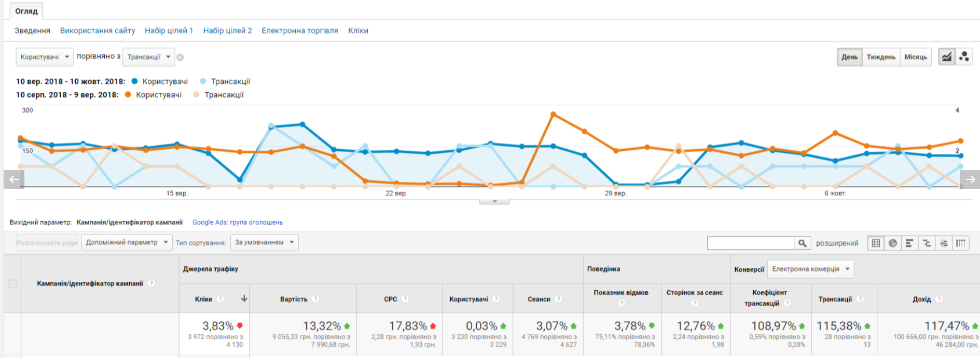Open the Трансакції metric dropdown
Image resolution: width=980 pixels, height=358 pixels.
pyautogui.click(x=149, y=57)
